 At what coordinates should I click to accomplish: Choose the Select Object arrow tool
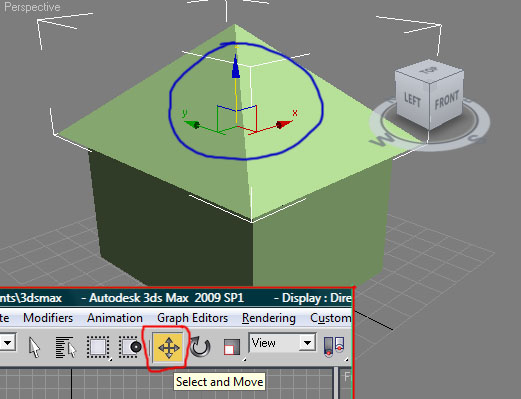coord(34,348)
